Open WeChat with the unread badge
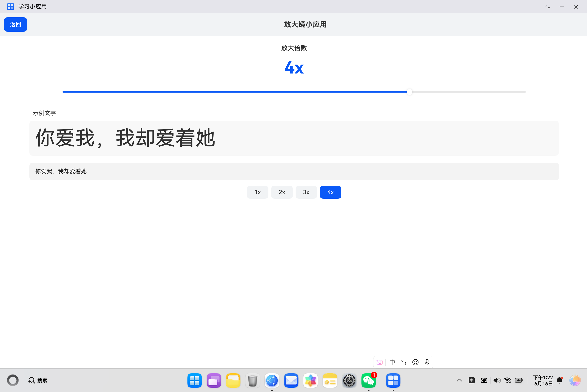 click(x=369, y=381)
